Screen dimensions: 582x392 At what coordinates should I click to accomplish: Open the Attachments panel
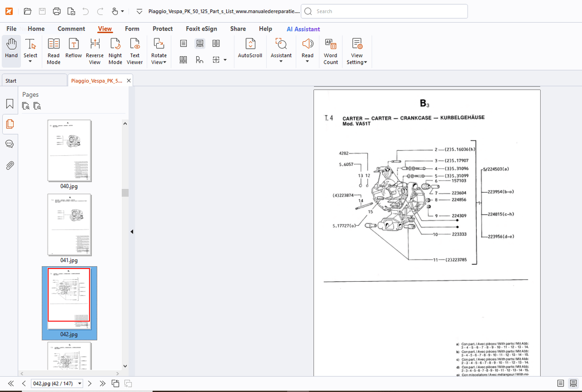coord(9,165)
